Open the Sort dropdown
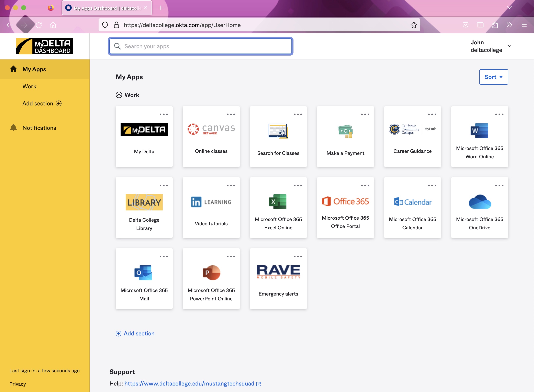The width and height of the screenshot is (534, 392). pyautogui.click(x=493, y=77)
